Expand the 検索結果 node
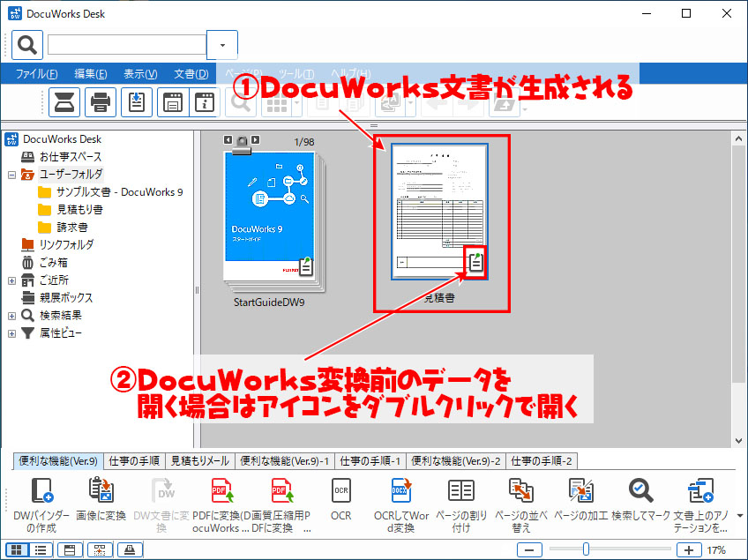The image size is (748, 560). tap(12, 316)
